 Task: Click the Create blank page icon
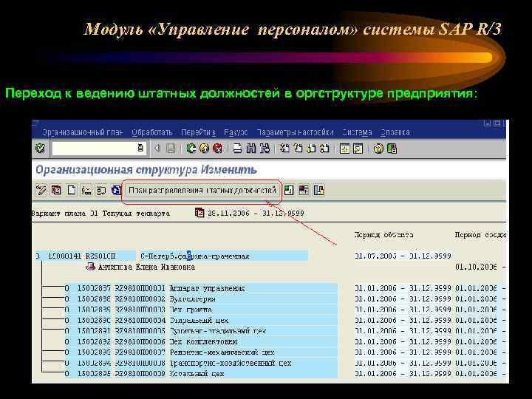(x=71, y=190)
